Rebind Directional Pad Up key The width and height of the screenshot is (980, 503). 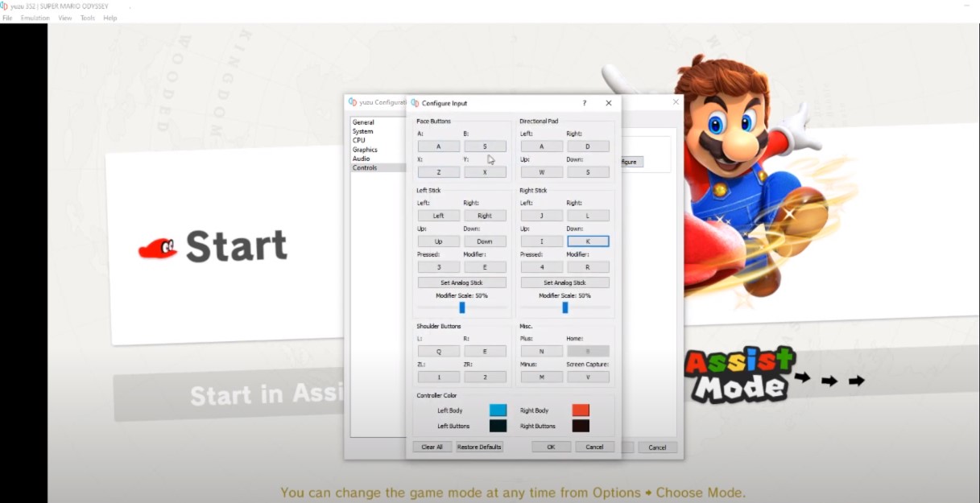542,172
